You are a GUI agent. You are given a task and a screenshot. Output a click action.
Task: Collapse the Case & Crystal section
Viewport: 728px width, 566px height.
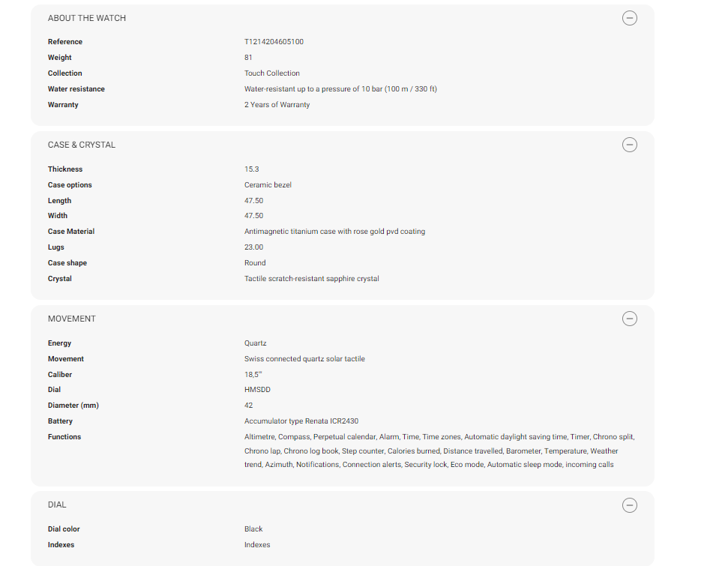point(630,145)
